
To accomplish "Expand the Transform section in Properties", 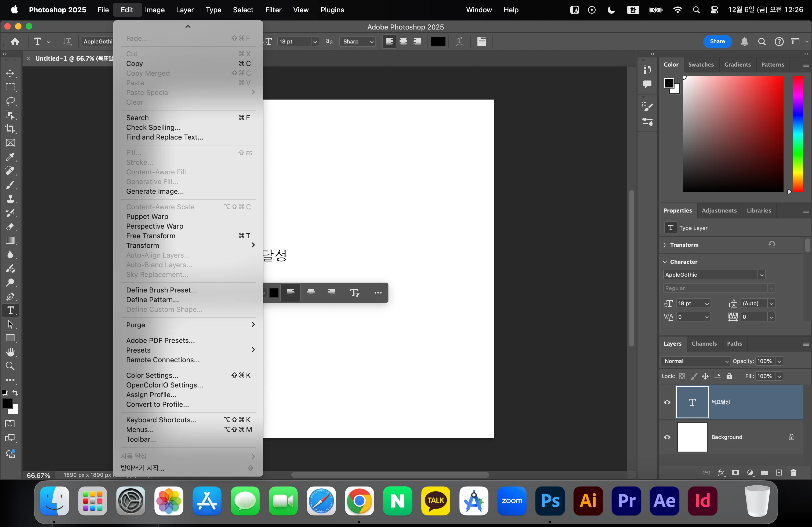I will point(665,245).
